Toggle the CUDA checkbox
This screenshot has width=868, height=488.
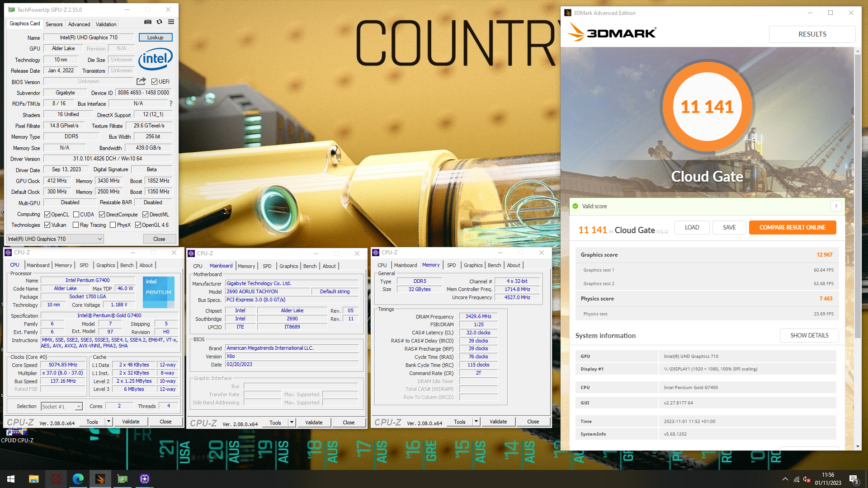point(76,215)
